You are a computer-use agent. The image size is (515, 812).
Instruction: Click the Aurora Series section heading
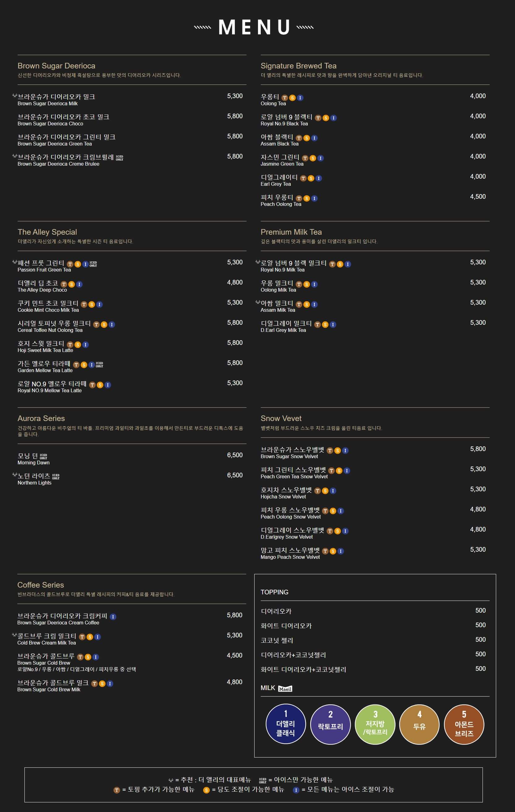(x=41, y=419)
